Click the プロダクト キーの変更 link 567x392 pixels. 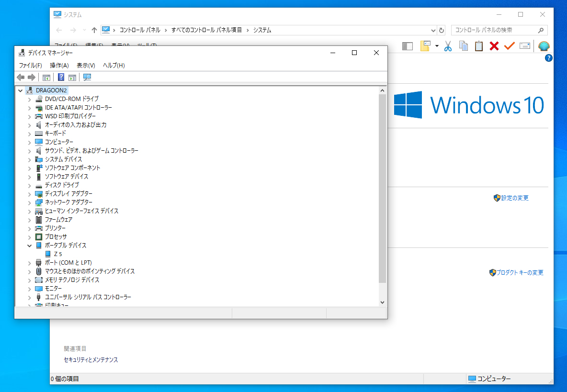click(520, 273)
